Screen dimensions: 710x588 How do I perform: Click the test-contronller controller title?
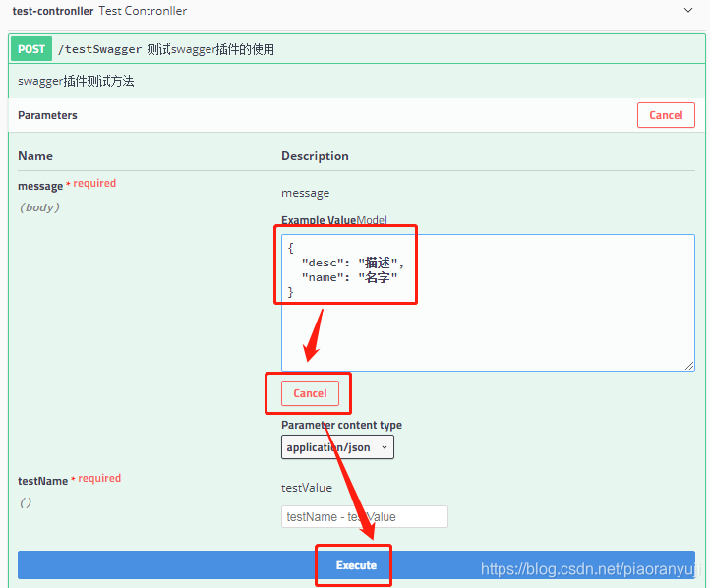52,11
